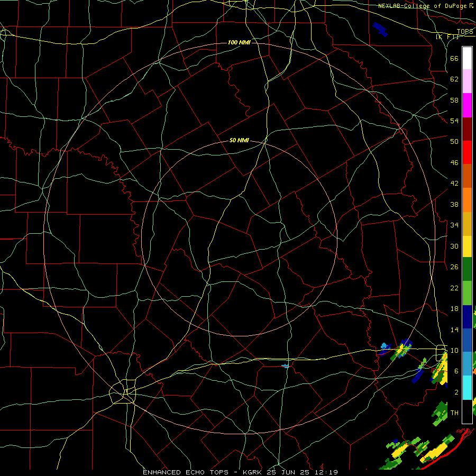476x476 pixels.
Task: Click the "TOPS" legend title
Action: pos(465,32)
